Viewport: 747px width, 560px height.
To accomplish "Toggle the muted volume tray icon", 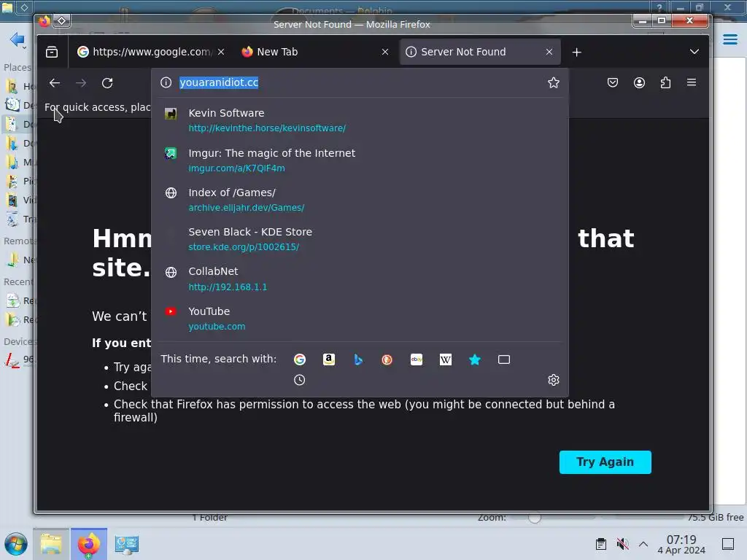I will coord(622,544).
